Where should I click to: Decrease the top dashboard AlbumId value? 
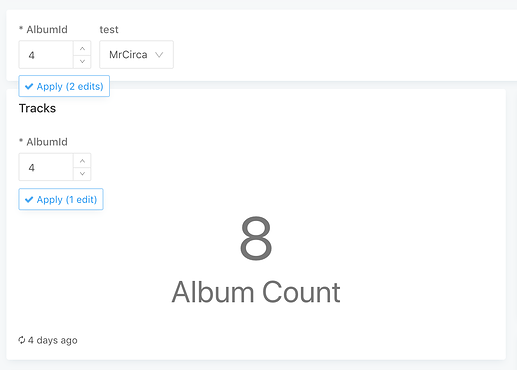pyautogui.click(x=82, y=61)
